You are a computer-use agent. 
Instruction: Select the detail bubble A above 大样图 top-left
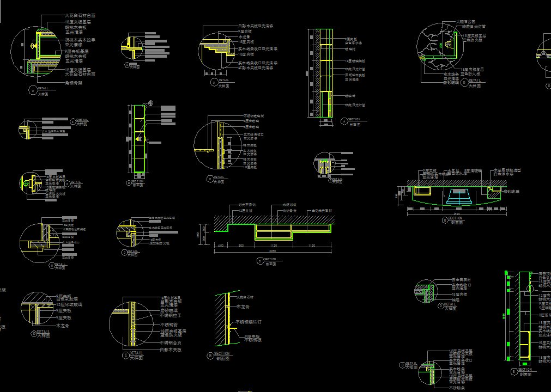coord(33,89)
